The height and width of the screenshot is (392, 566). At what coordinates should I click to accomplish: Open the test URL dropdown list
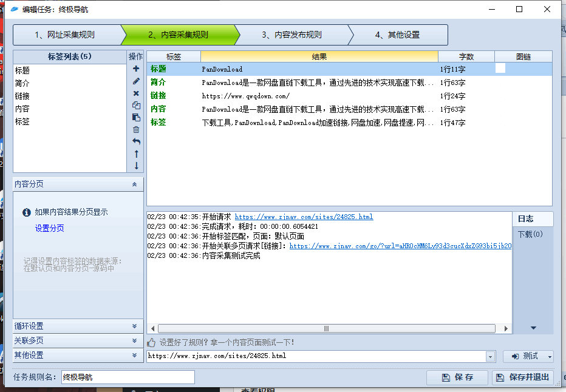coord(491,356)
